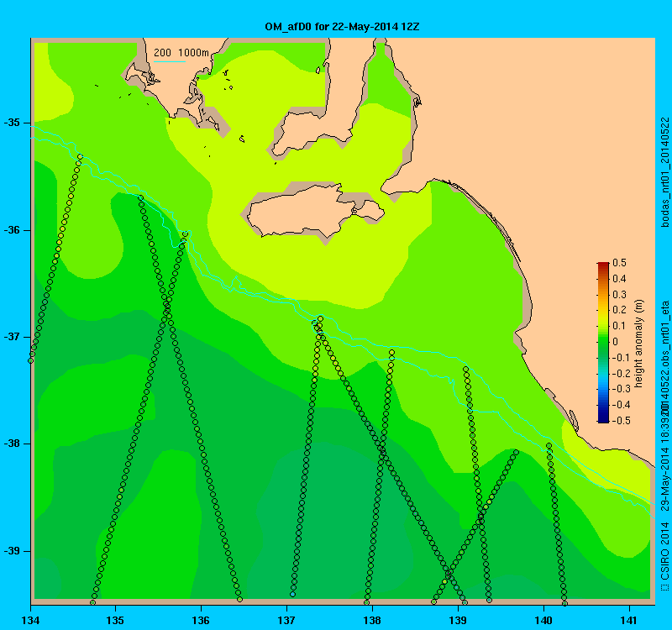Click the color bar scale
The height and width of the screenshot is (630, 672).
coord(603,342)
